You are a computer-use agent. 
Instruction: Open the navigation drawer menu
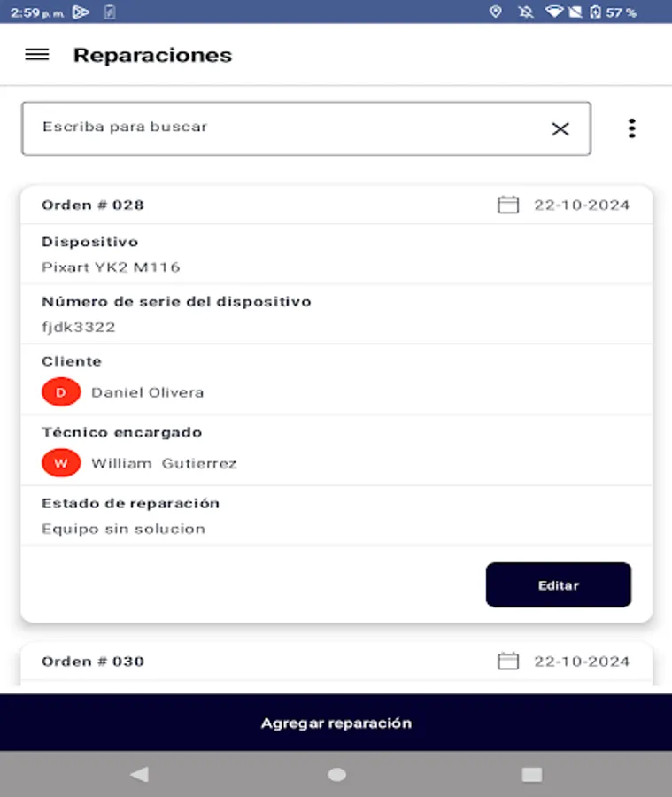(36, 54)
